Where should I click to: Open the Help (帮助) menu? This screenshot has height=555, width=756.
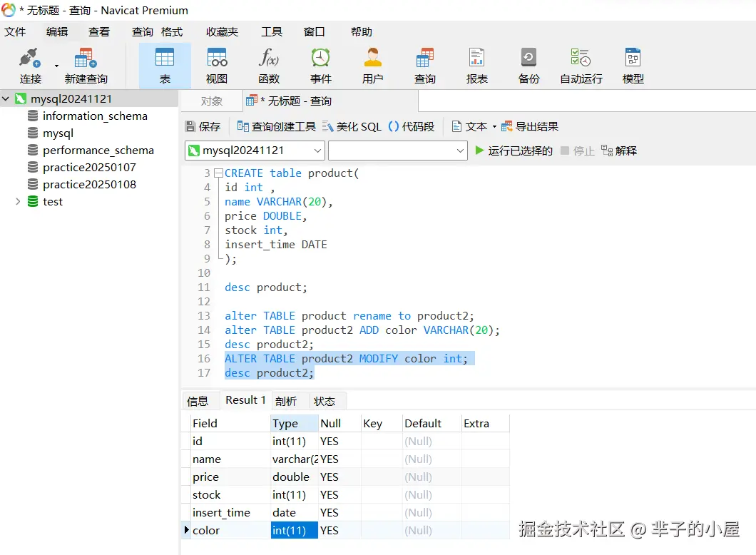pyautogui.click(x=361, y=32)
